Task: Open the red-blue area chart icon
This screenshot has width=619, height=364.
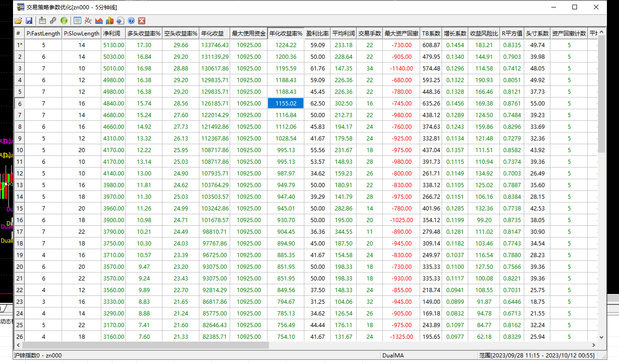Action: pos(99,21)
